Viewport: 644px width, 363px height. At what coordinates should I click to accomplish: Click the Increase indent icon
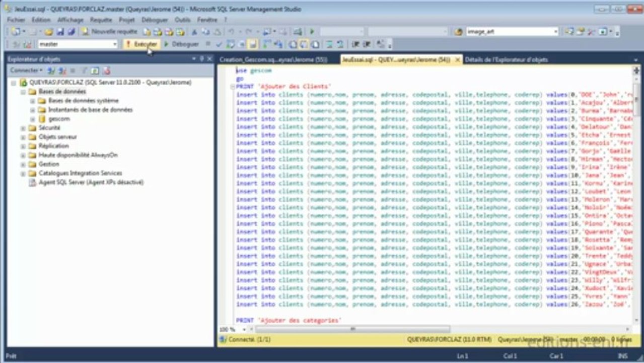(x=367, y=44)
